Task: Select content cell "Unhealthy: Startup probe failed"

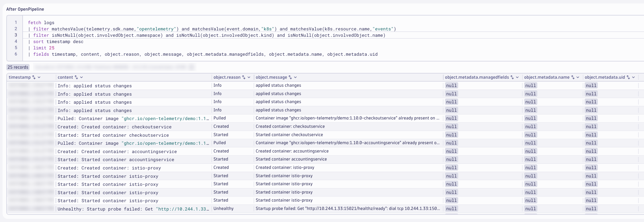Action: point(133,209)
